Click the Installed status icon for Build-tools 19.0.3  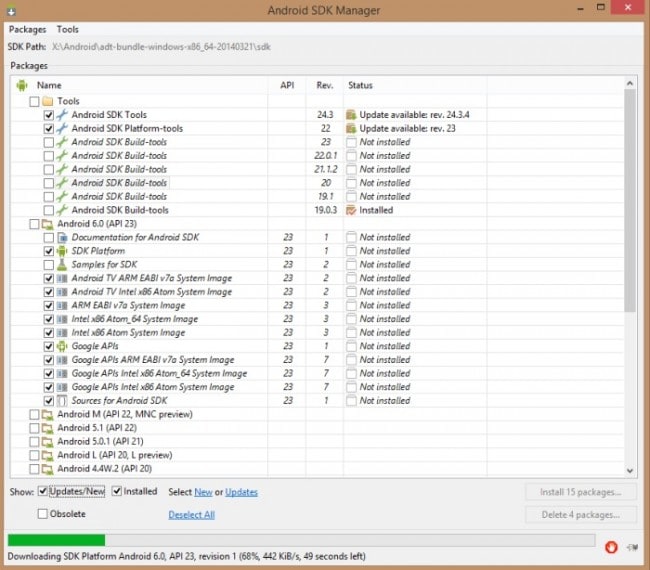pyautogui.click(x=351, y=210)
